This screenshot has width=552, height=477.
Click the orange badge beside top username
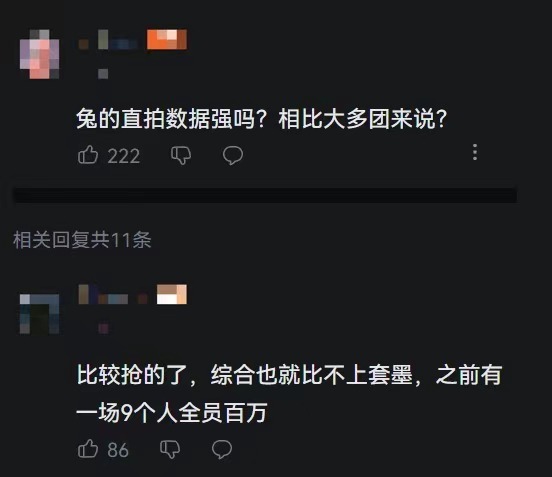[x=167, y=39]
